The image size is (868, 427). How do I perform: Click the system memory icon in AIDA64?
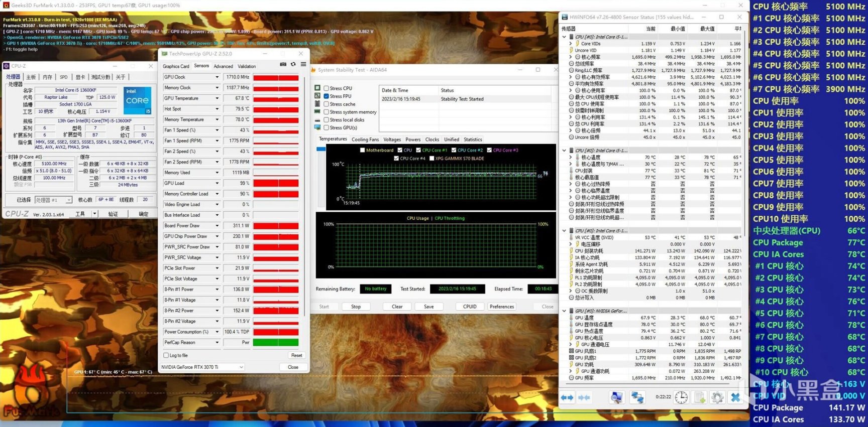pos(317,112)
